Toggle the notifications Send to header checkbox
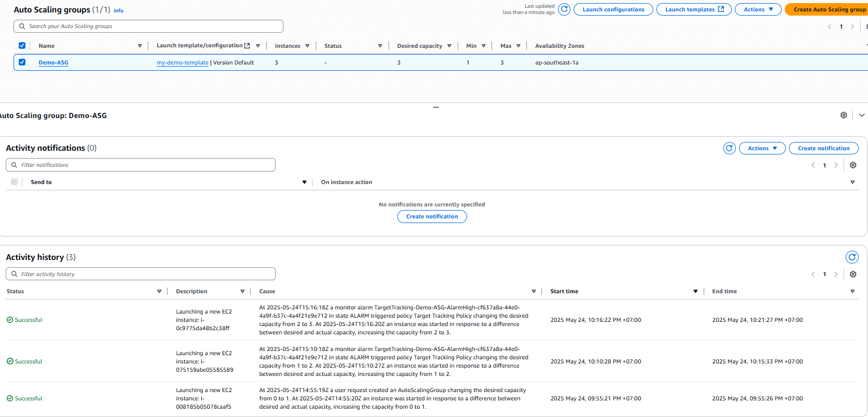 point(14,182)
